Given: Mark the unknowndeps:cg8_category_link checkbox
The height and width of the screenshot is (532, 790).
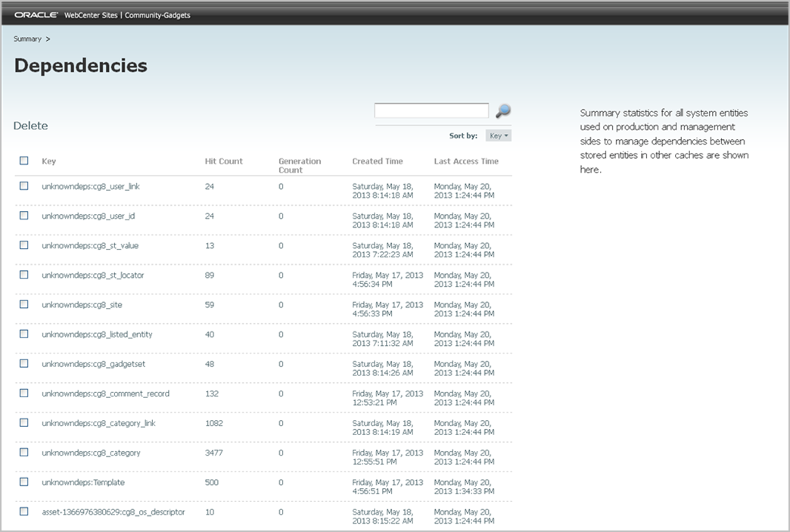Looking at the screenshot, I should pos(23,423).
